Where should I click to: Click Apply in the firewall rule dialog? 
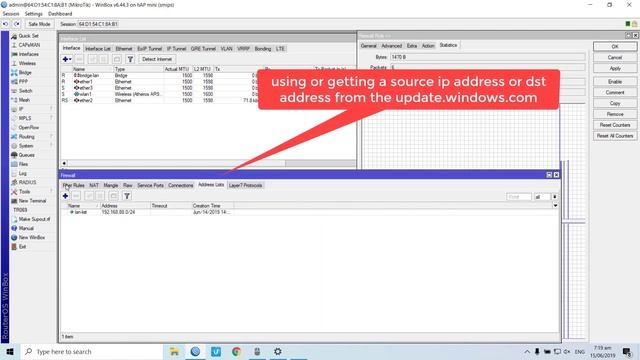point(615,68)
